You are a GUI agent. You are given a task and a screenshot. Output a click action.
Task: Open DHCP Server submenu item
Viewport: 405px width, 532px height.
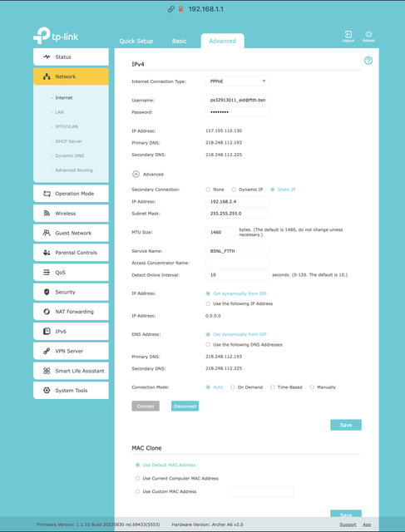[68, 141]
